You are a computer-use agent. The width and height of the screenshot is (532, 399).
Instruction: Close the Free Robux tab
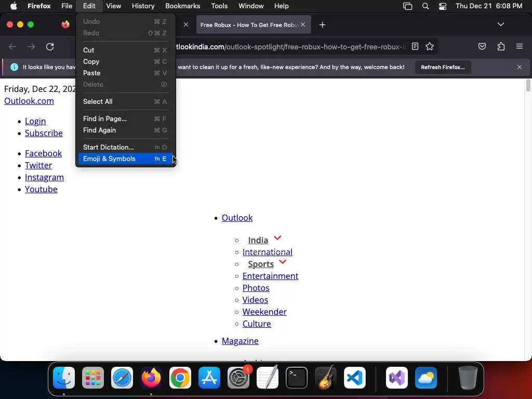(x=303, y=24)
